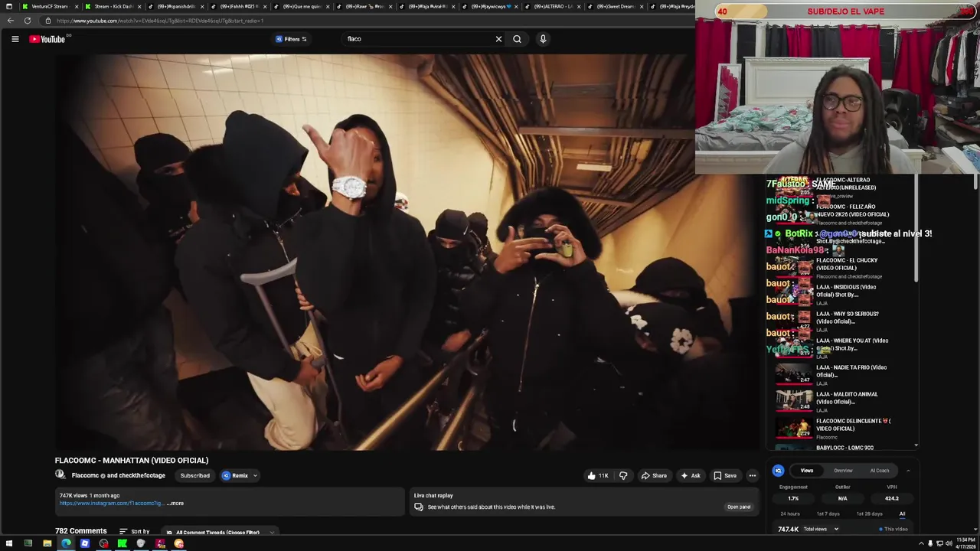Viewport: 980px width, 551px height.
Task: Open the taskbar clock and date
Action: [x=965, y=543]
